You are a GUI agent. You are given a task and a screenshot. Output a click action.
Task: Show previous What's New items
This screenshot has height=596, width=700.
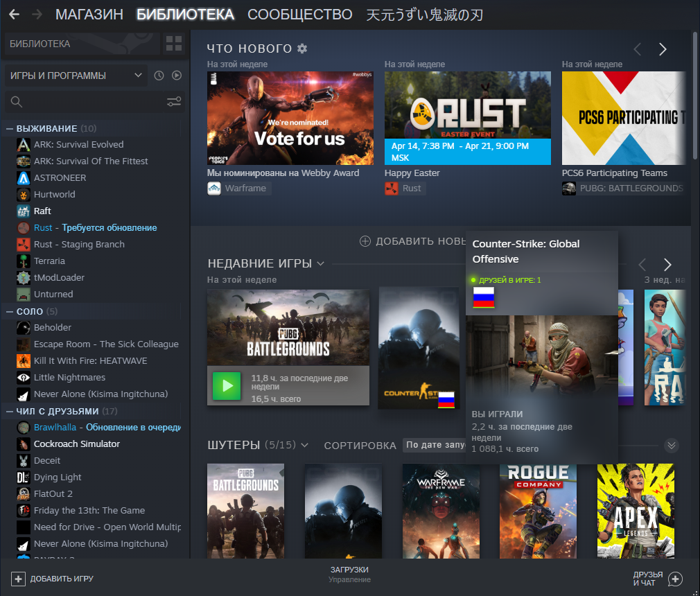[638, 49]
